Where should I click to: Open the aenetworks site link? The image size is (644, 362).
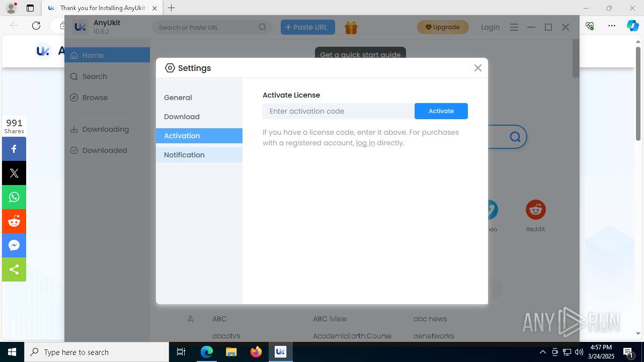434,336
